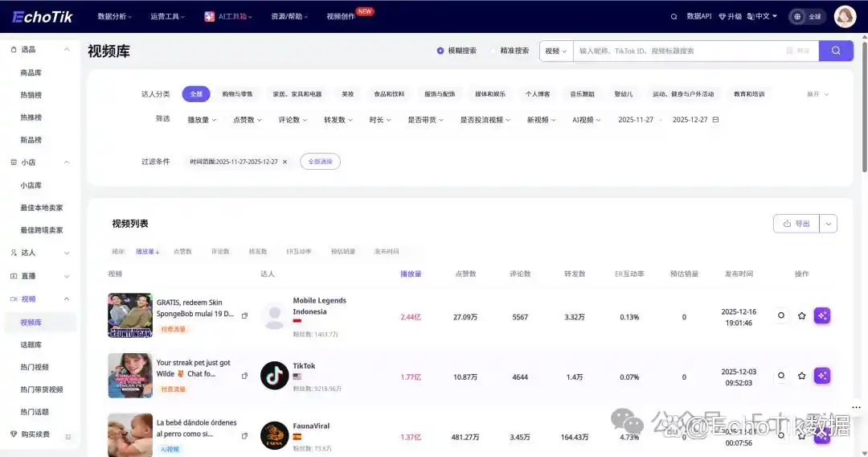The width and height of the screenshot is (868, 457).
Task: Favorite the Mobile Legends video with star icon
Action: pyautogui.click(x=801, y=316)
